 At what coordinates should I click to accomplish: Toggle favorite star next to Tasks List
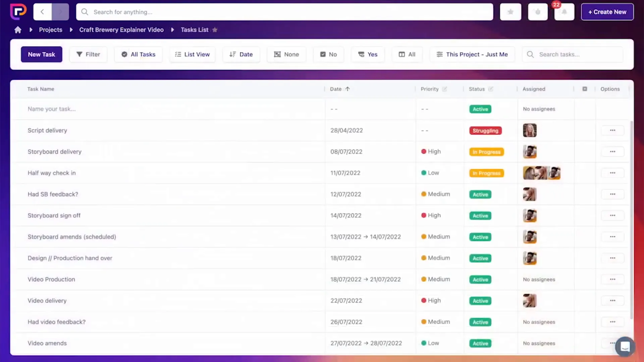point(215,29)
